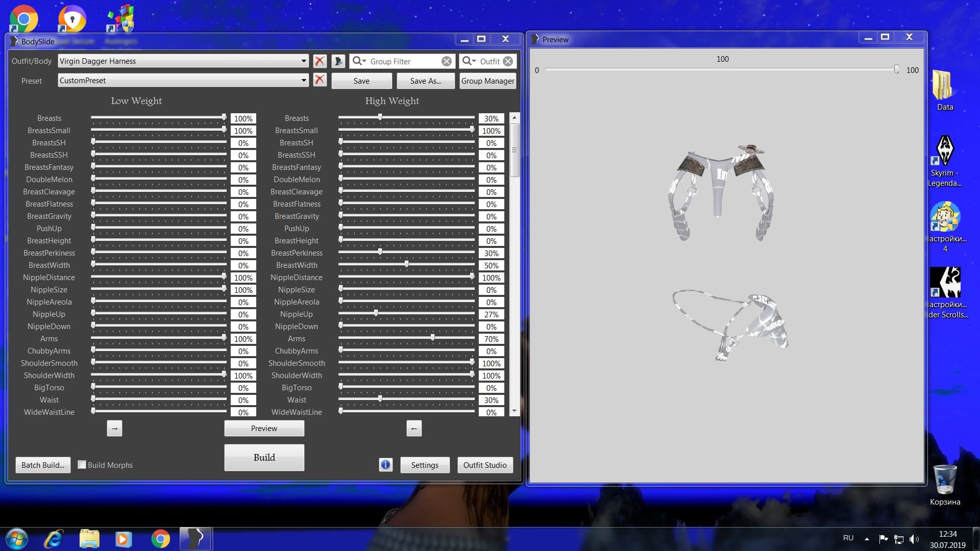Launch Outfit Studio
Viewport: 980px width, 551px height.
484,465
